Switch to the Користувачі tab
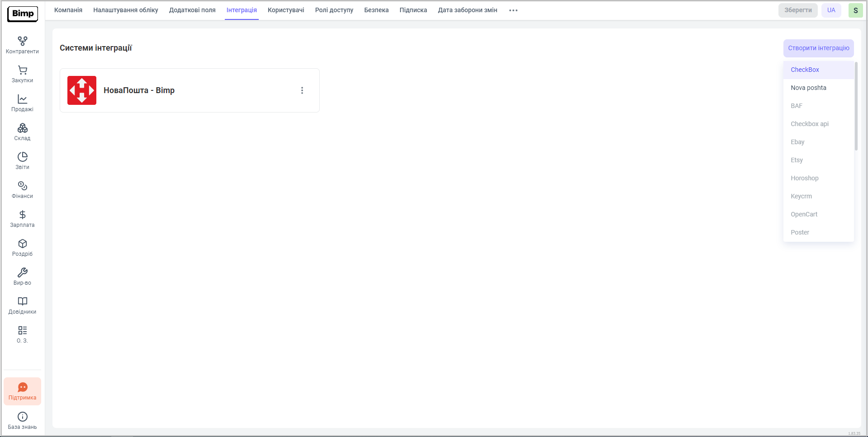The image size is (868, 437). (x=286, y=10)
